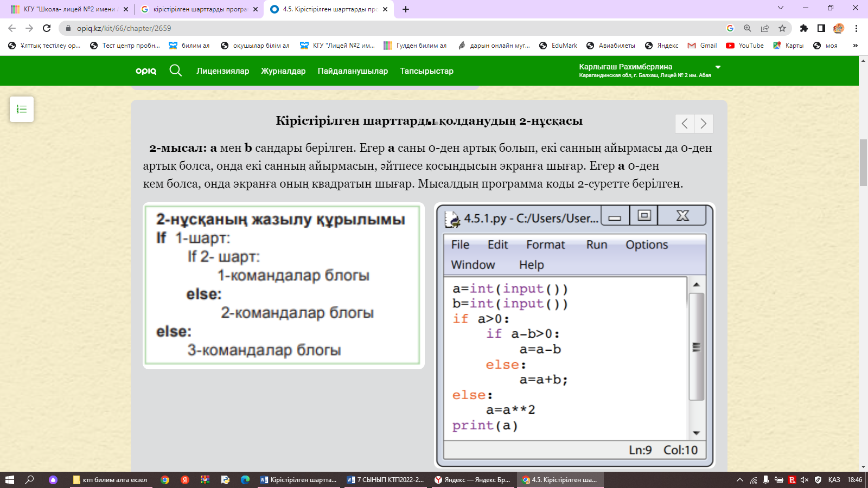This screenshot has width=868, height=488.
Task: Click the 4.5.1.py code screenshot image
Action: [575, 335]
